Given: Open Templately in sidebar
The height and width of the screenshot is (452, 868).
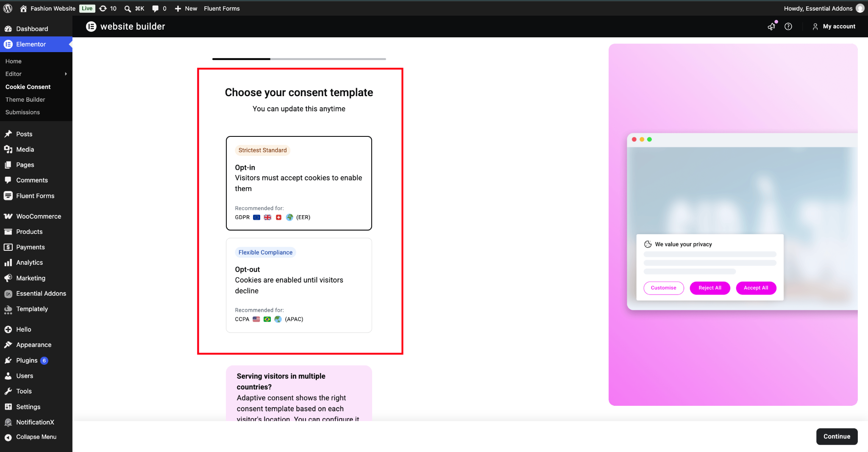Looking at the screenshot, I should [x=36, y=309].
